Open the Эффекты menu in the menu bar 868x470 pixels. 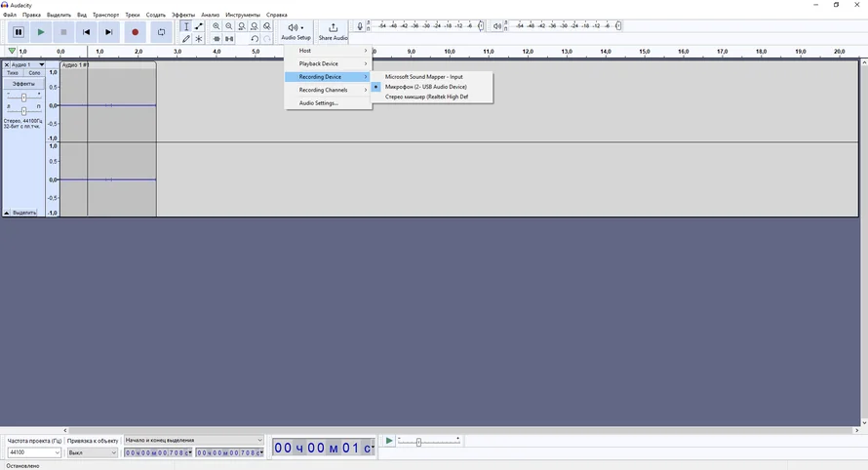[182, 15]
